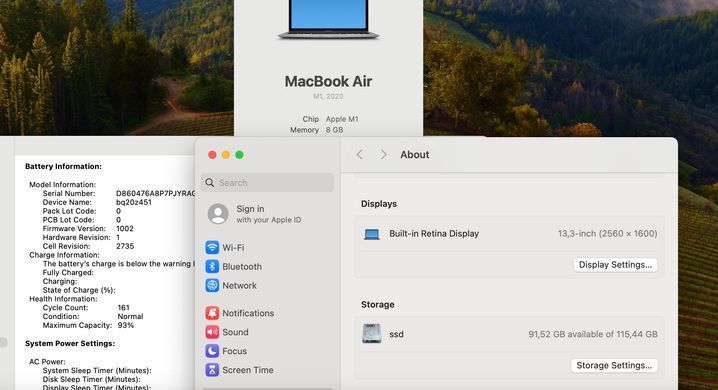Zoom System Settings with green button
The height and width of the screenshot is (390, 718).
pyautogui.click(x=239, y=155)
